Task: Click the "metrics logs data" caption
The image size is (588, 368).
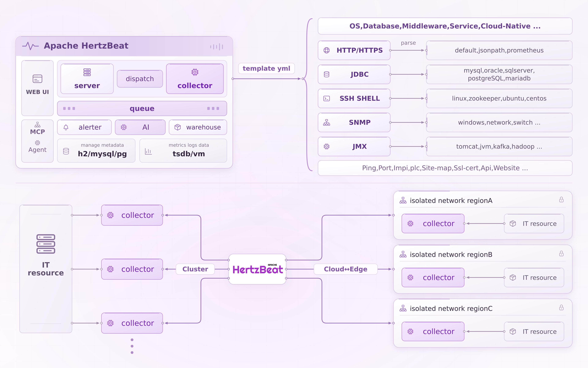Action: coord(189,145)
